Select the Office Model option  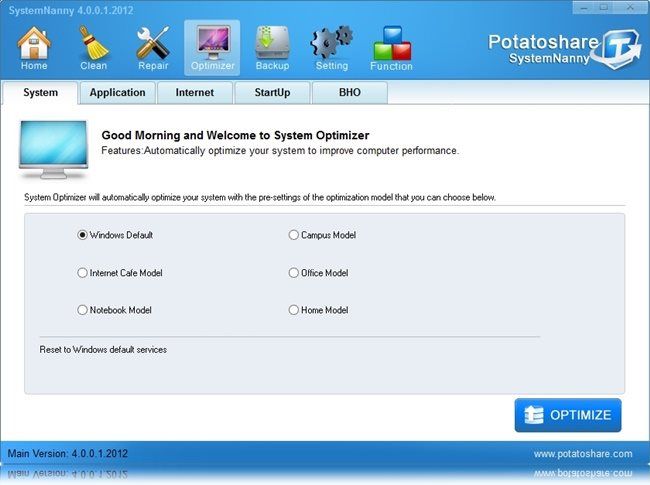click(318, 273)
